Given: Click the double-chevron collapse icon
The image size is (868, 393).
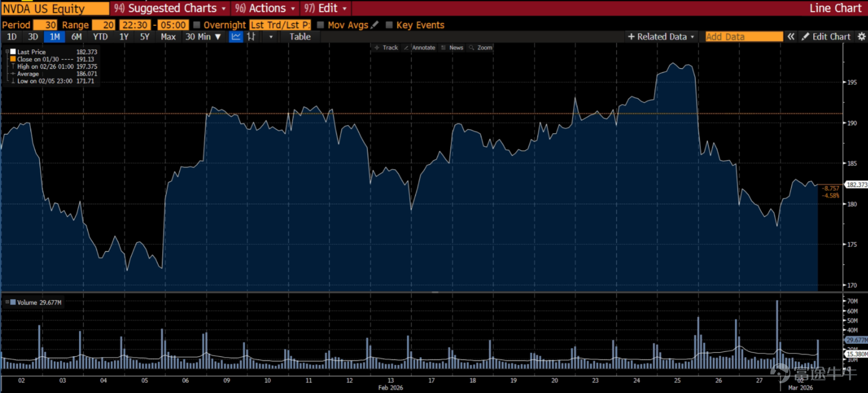Looking at the screenshot, I should pyautogui.click(x=791, y=37).
